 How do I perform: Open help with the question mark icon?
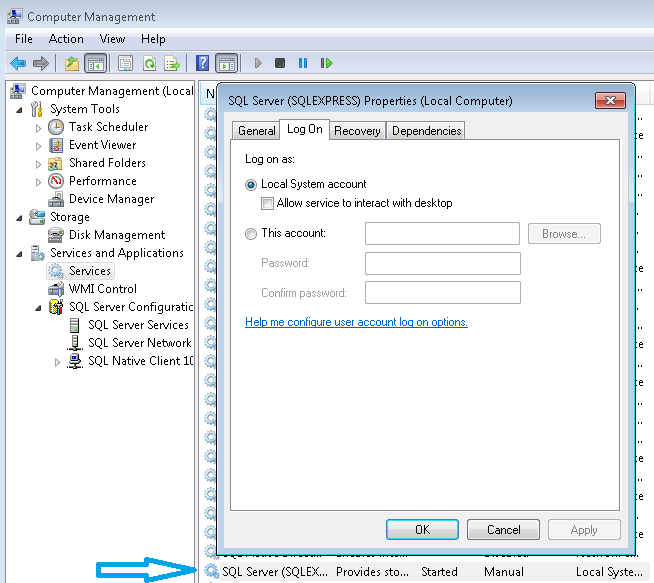pos(202,63)
